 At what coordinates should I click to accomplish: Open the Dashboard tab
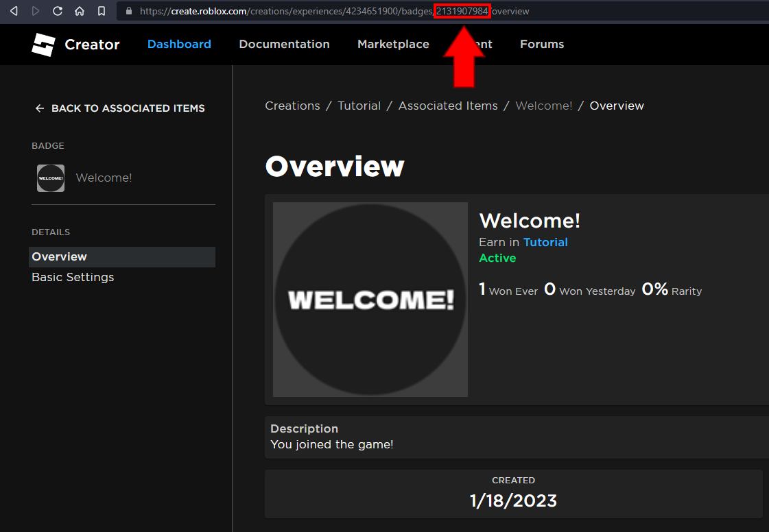(x=179, y=44)
